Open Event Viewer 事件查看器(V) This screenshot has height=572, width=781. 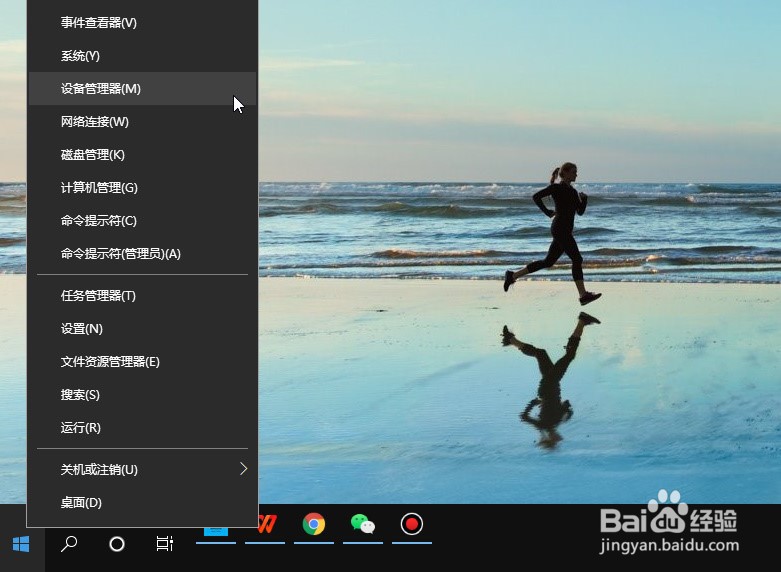[142, 22]
